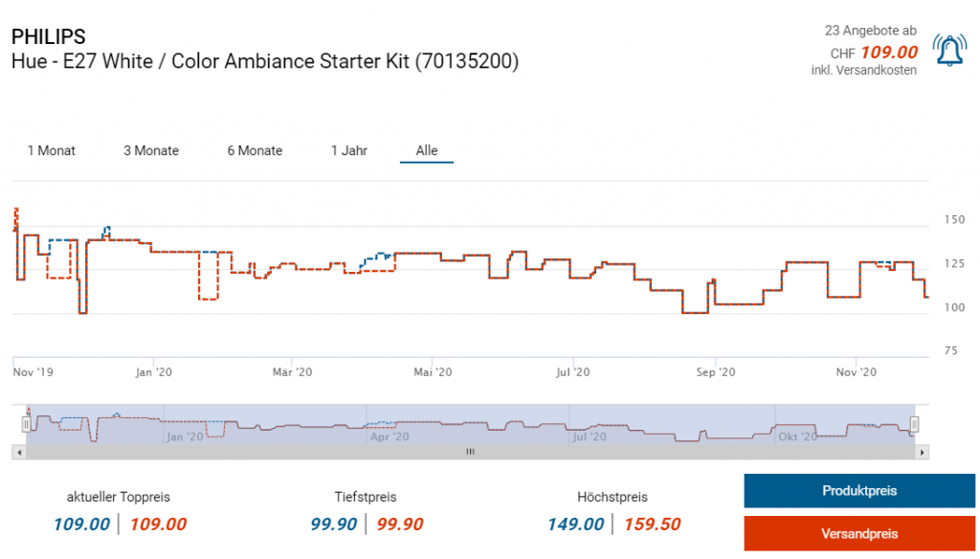Click the price alert bell icon

click(x=949, y=52)
